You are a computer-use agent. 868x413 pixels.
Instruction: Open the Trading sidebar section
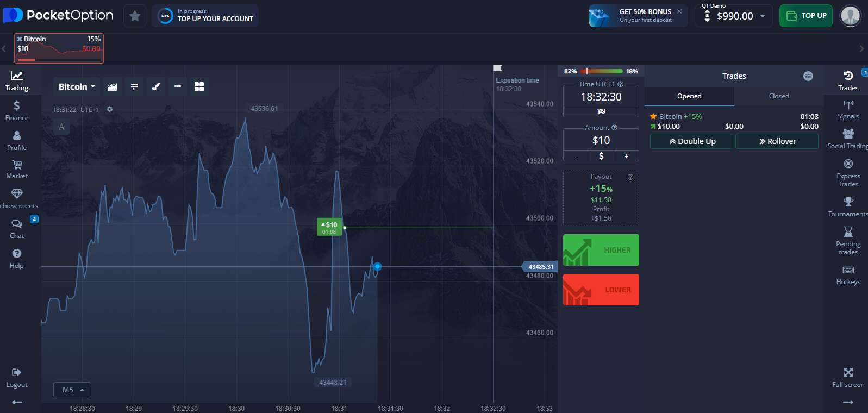(x=17, y=80)
